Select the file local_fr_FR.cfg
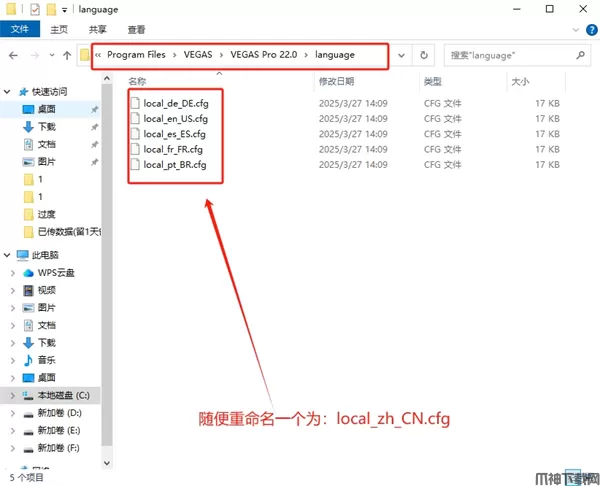The image size is (600, 486). coord(173,149)
